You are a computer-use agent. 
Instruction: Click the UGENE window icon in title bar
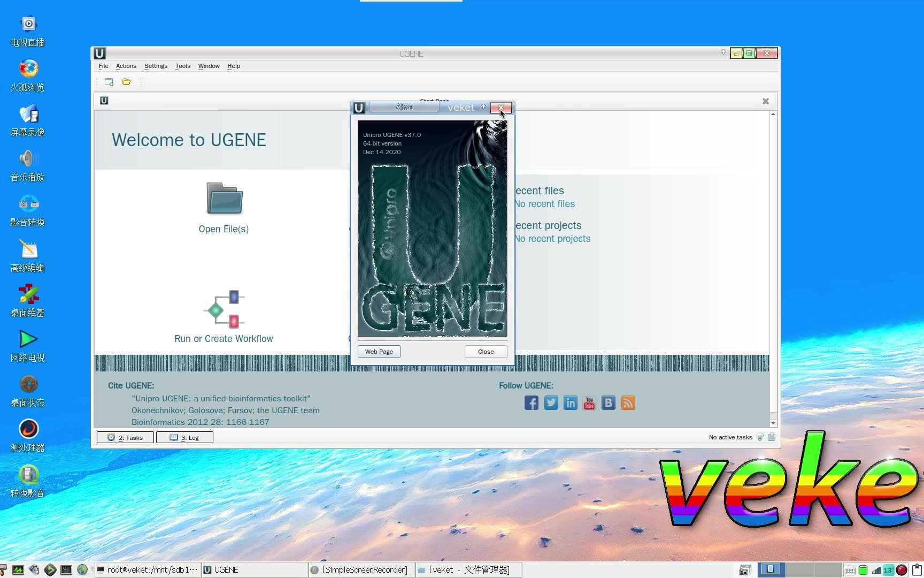click(99, 53)
